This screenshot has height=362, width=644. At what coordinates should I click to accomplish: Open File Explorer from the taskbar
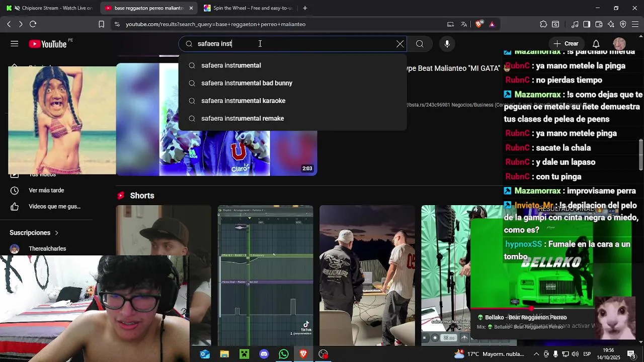pos(224,354)
